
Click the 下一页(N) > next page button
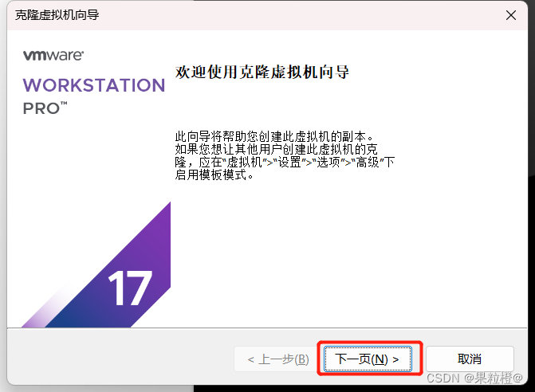pos(368,359)
